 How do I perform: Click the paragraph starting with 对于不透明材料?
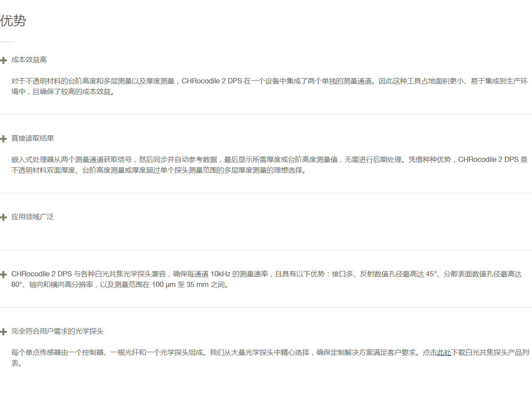(x=266, y=87)
